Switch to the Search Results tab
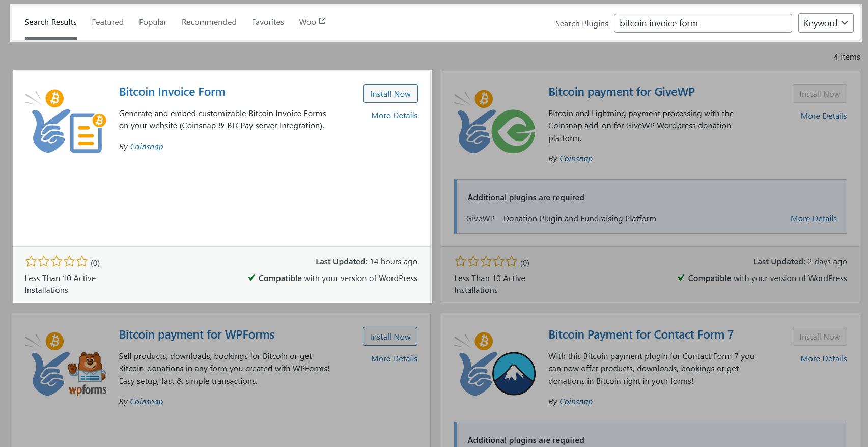The image size is (868, 447). point(51,22)
